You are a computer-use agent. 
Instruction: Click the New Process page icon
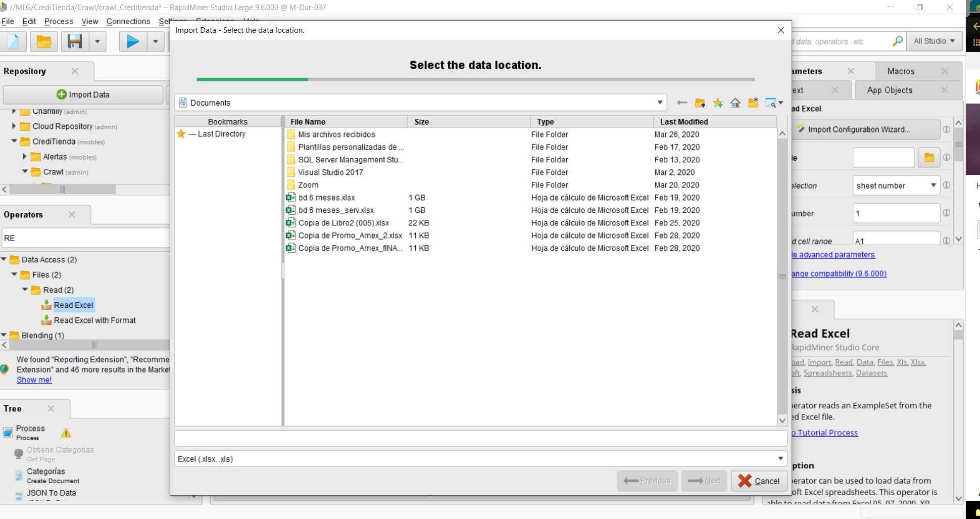tap(14, 41)
